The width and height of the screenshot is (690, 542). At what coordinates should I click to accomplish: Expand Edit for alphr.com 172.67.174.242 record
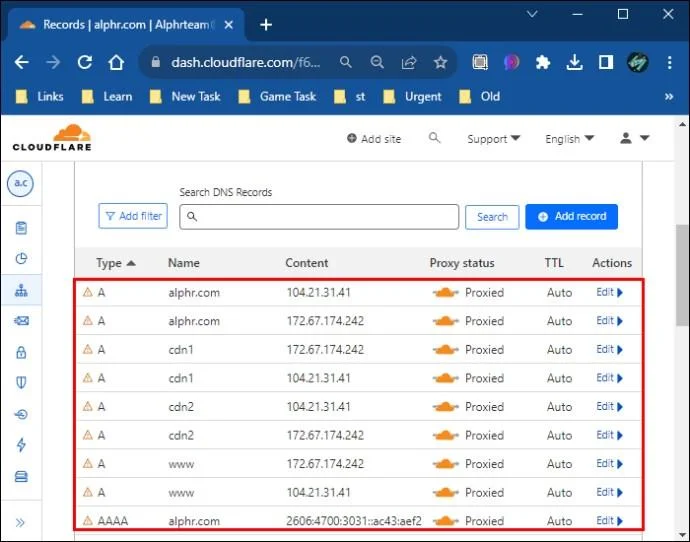click(x=609, y=321)
